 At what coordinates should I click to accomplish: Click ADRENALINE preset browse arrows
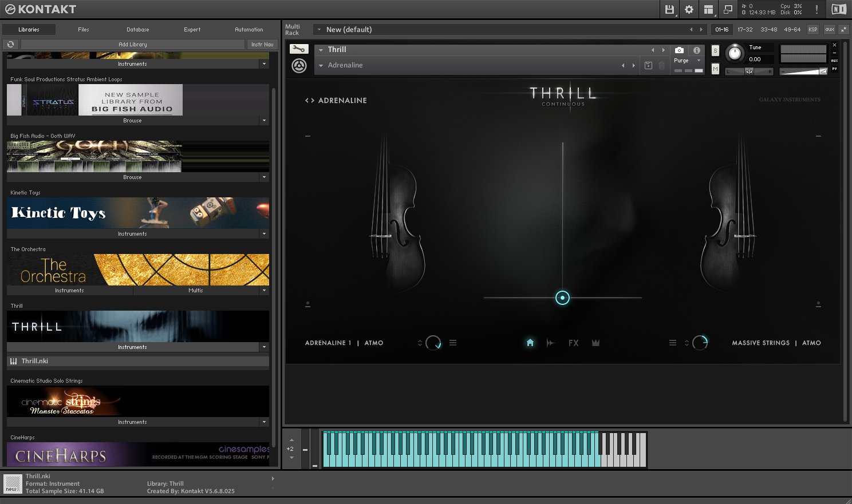pos(310,101)
